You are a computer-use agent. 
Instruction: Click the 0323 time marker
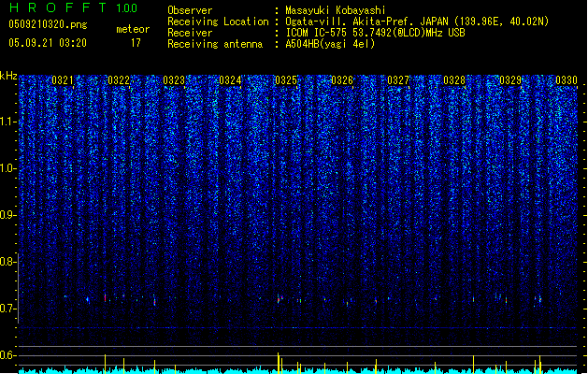coord(174,80)
